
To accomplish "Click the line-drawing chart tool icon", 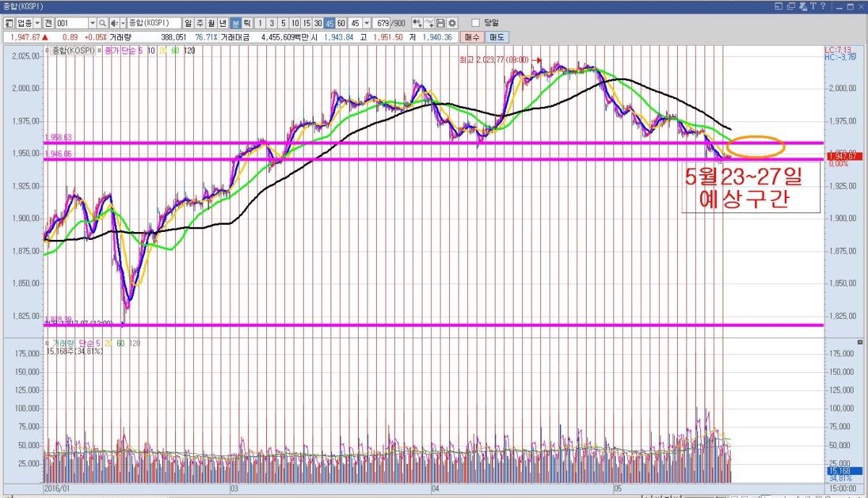I will pos(429,23).
